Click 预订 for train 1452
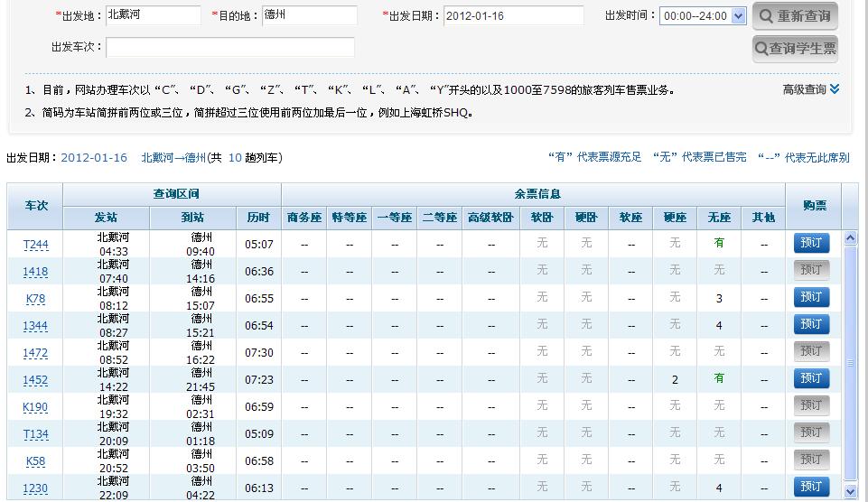Image resolution: width=868 pixels, height=502 pixels. (811, 378)
